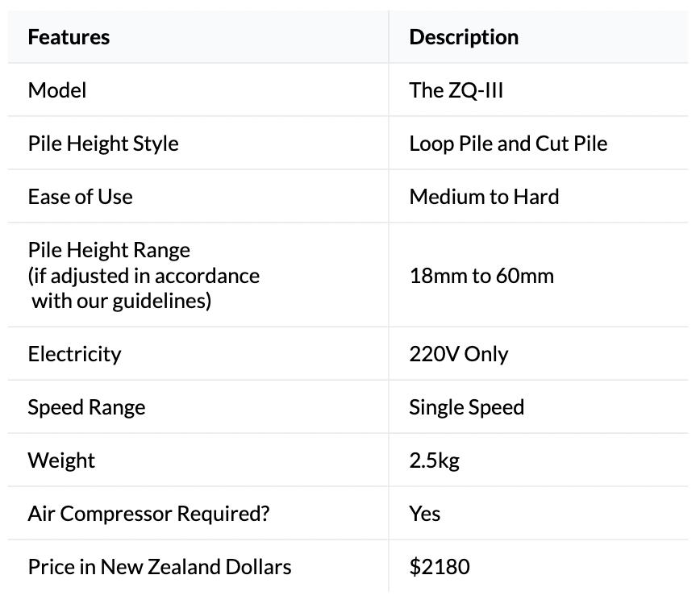
Task: Click the Loop Pile and Cut Pile cell
Action: (508, 144)
